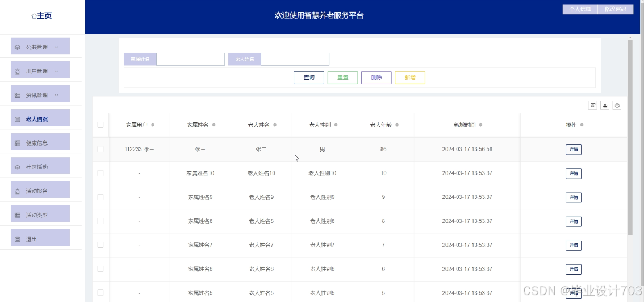Viewport: 644px width, 302px height.
Task: Focus the 老人姓名 search input
Action: [x=295, y=59]
